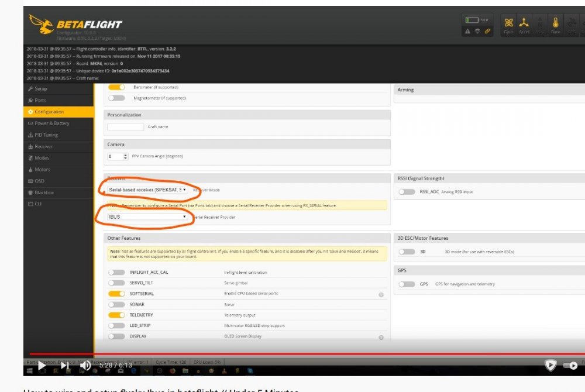This screenshot has height=392, width=585.
Task: Mute the video volume speaker
Action: click(85, 365)
